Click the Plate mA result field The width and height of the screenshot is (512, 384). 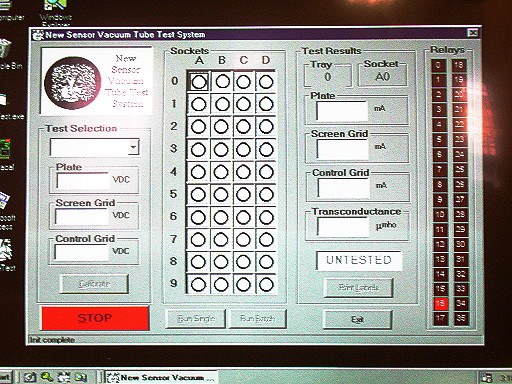(x=342, y=111)
